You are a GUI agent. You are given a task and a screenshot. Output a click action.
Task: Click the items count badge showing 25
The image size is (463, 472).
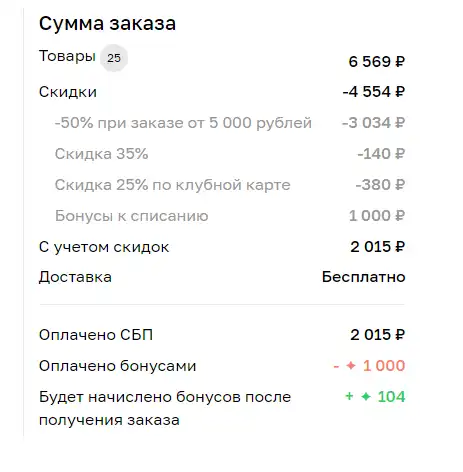tap(114, 58)
